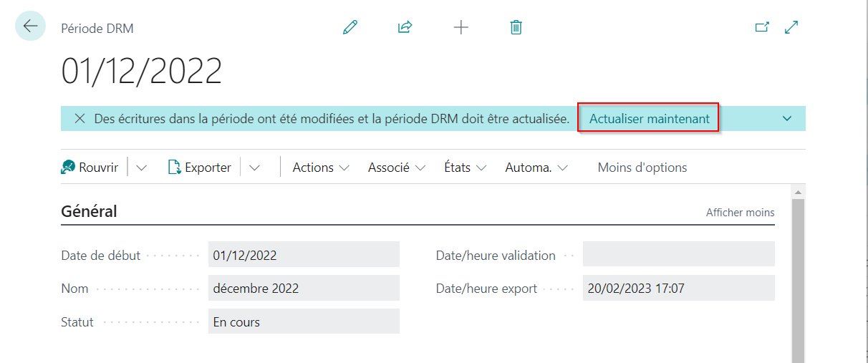The width and height of the screenshot is (868, 363).
Task: Click Actualiser maintenant link
Action: 649,119
